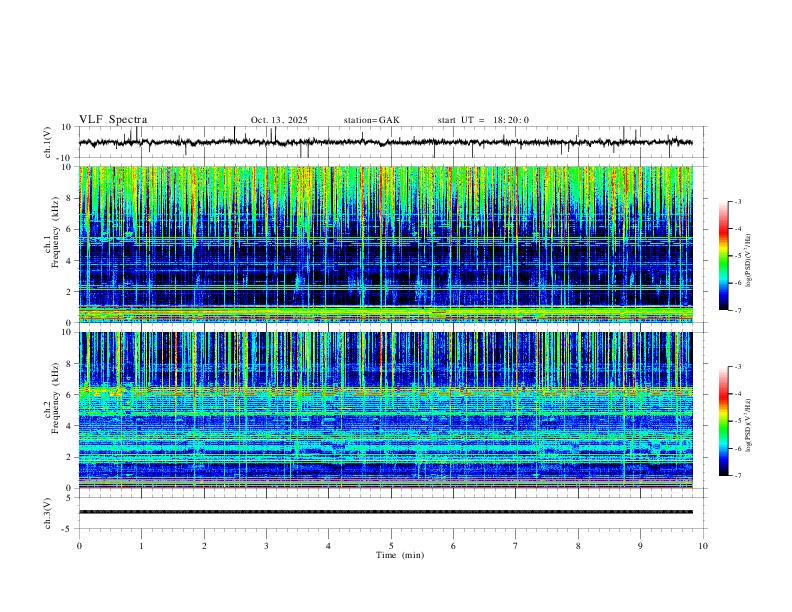Click the log(PSD) label beside ch.1 colorbar
This screenshot has height=612, width=792.
click(749, 260)
